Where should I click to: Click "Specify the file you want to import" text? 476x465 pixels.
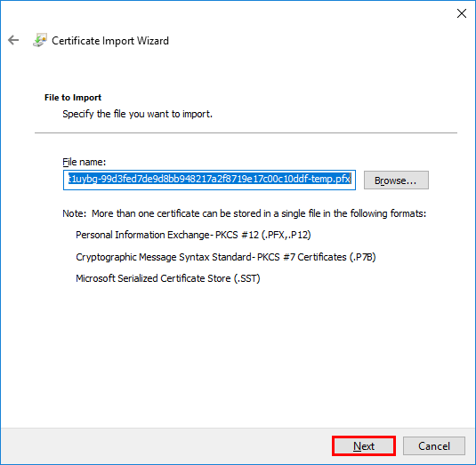(x=137, y=114)
